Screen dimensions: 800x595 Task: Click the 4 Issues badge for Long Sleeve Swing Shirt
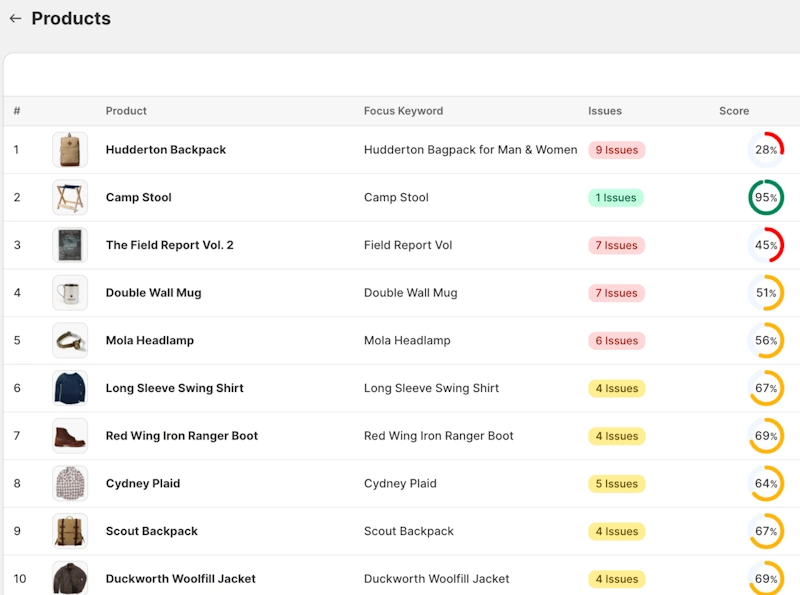[617, 388]
